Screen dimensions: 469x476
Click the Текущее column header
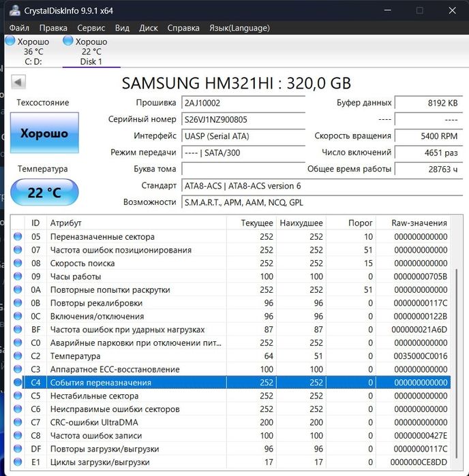(252, 223)
